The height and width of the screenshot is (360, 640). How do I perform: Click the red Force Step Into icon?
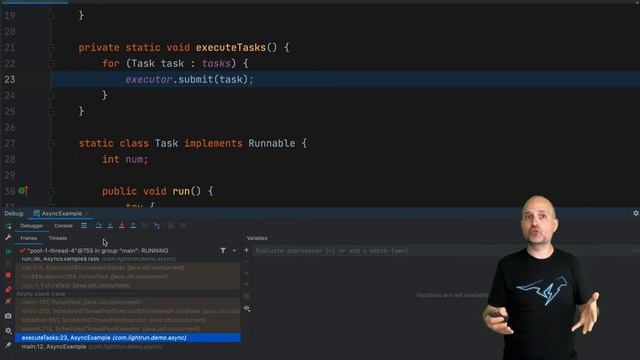(x=122, y=225)
